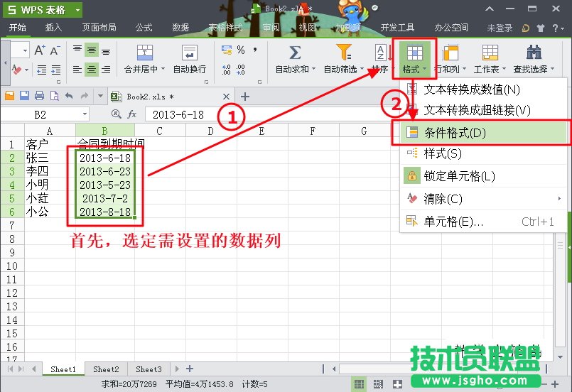Click the increase decimal places icon
Screen dimensions: 572x392
pos(227,70)
